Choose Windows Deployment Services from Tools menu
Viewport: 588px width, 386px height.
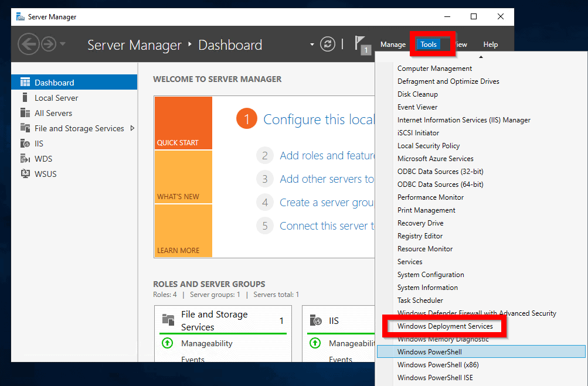point(445,326)
